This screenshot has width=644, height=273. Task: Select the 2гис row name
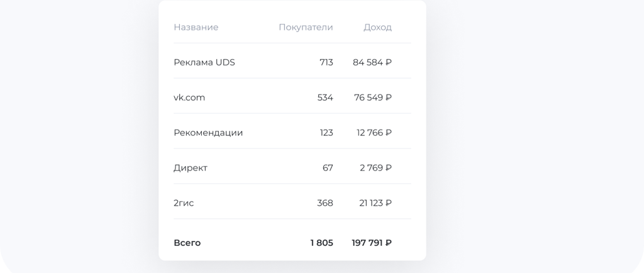coord(184,203)
